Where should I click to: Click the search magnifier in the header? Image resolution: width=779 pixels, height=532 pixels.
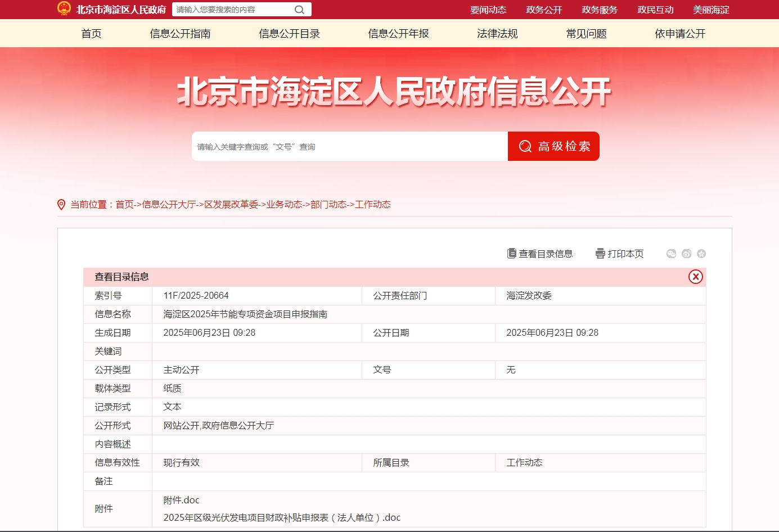[299, 9]
